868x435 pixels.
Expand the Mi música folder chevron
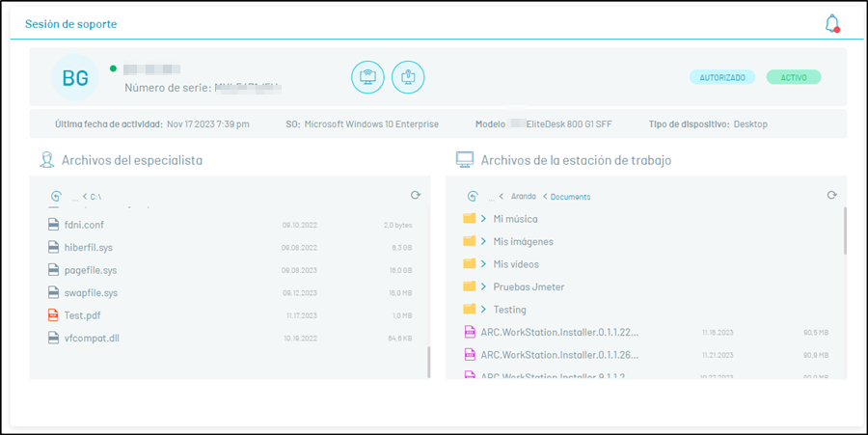483,219
